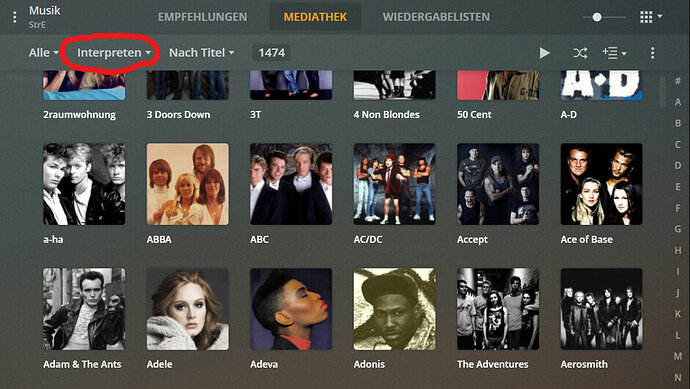This screenshot has width=690, height=389.
Task: Adjust the thumbnail size slider
Action: pos(597,17)
